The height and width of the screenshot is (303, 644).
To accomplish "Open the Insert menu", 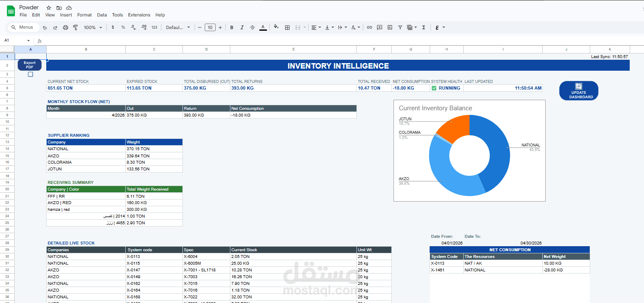I will (x=66, y=15).
